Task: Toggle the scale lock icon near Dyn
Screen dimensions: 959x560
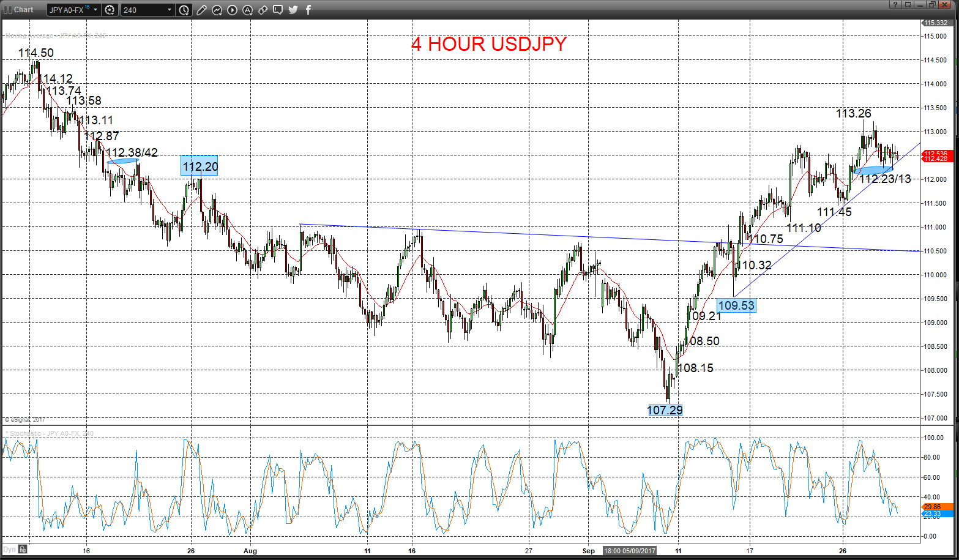Action: pos(23,550)
